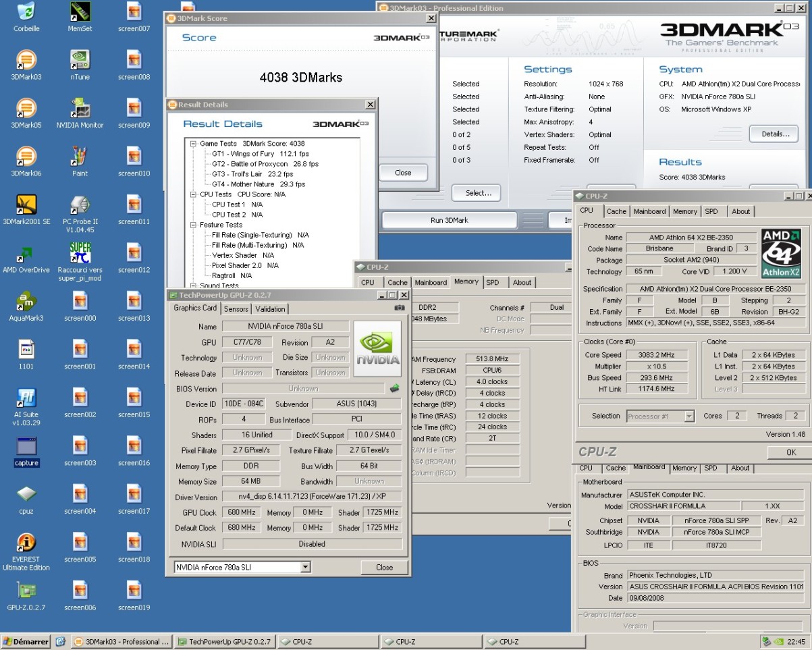Click the Close button in GPU-Z

[385, 567]
